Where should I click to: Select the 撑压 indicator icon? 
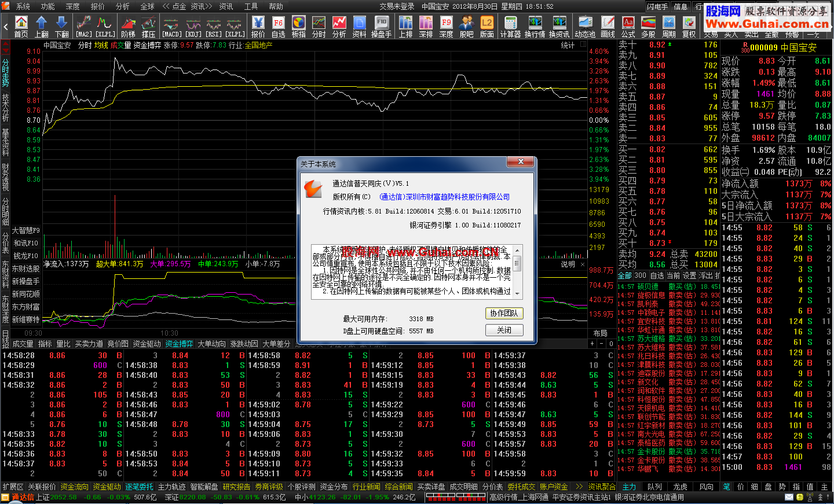[x=148, y=27]
